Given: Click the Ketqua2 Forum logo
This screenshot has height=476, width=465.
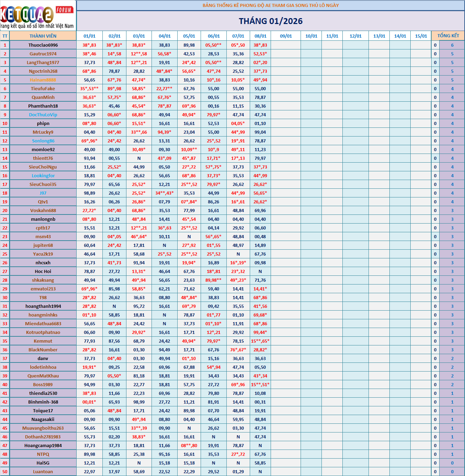Looking at the screenshot, I should 38,16.
